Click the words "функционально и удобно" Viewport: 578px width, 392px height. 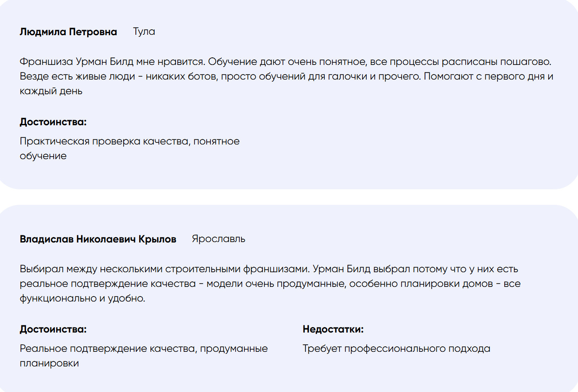pos(82,298)
